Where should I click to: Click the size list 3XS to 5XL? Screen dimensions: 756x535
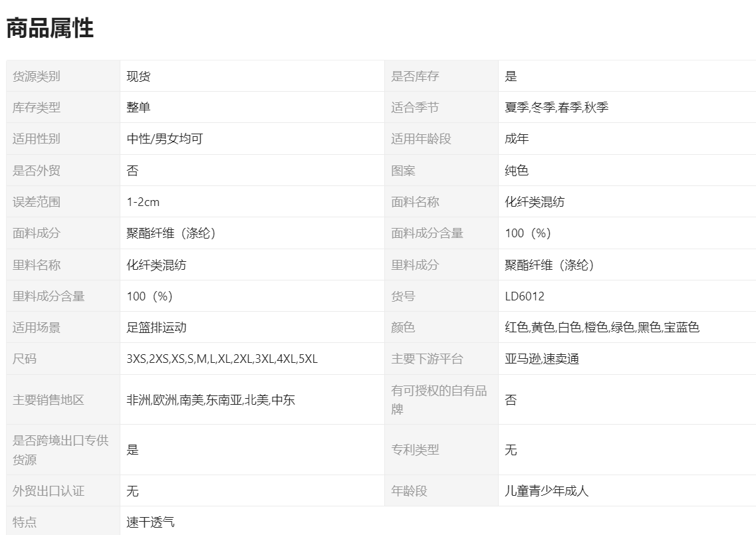pos(222,359)
